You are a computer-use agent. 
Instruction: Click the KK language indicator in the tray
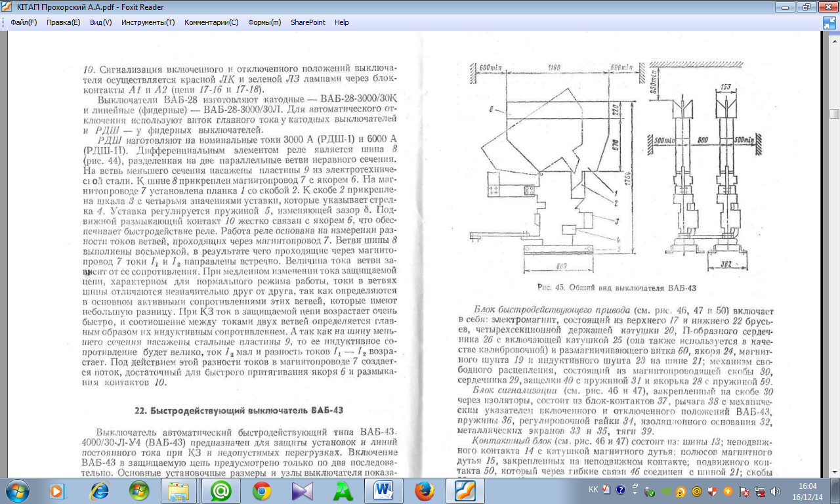pos(593,490)
